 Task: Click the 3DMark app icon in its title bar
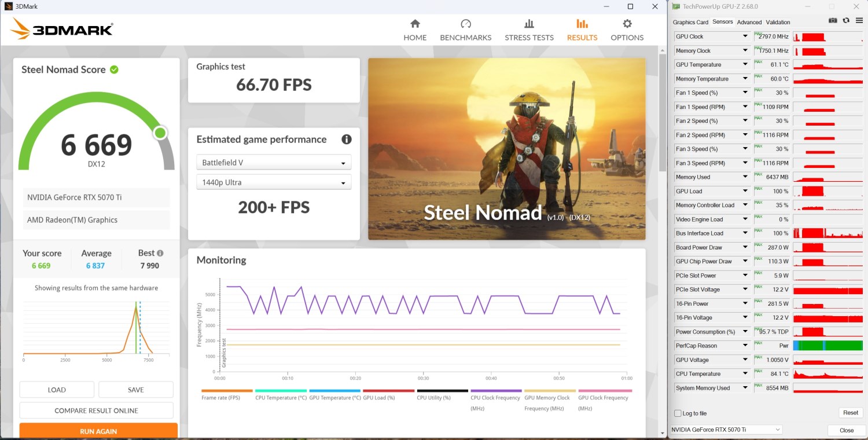[x=8, y=6]
